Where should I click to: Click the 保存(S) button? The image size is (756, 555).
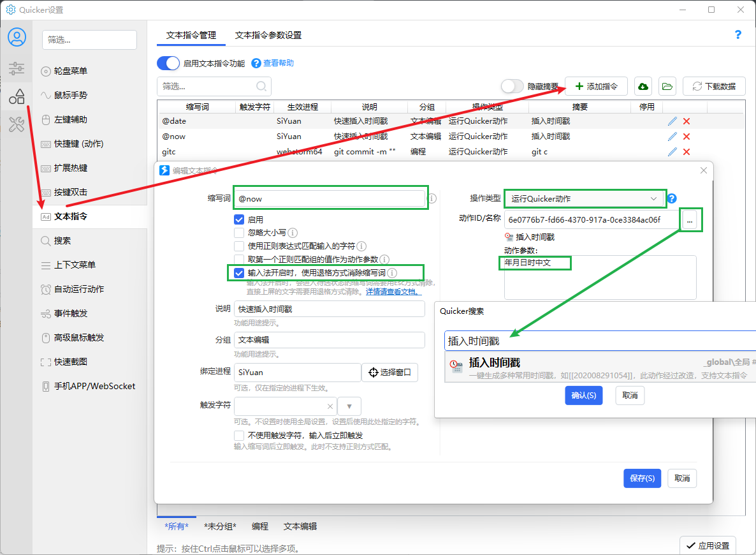coord(642,478)
